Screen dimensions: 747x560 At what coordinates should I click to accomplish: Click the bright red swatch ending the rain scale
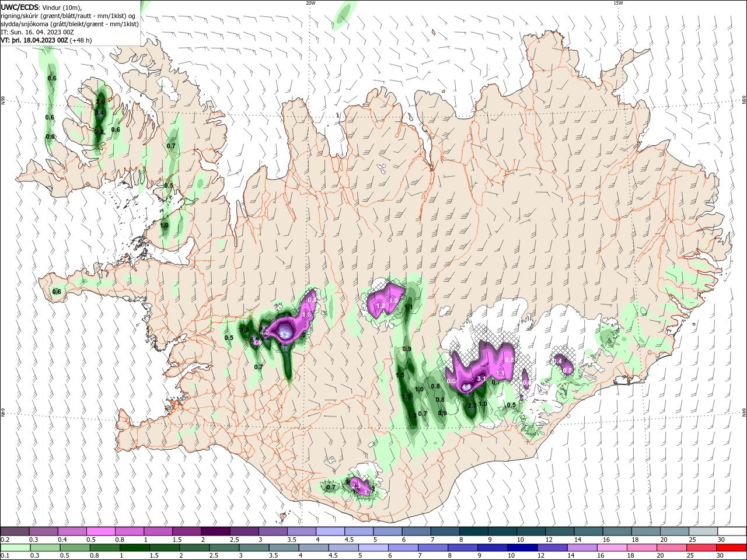pos(732,548)
